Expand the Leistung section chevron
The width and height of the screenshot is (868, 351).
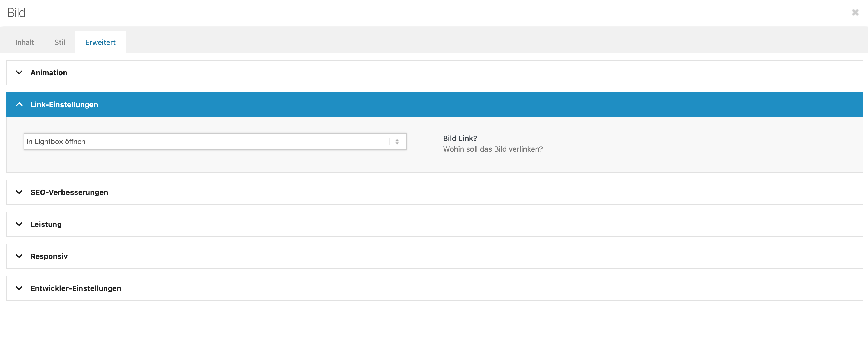coord(19,224)
